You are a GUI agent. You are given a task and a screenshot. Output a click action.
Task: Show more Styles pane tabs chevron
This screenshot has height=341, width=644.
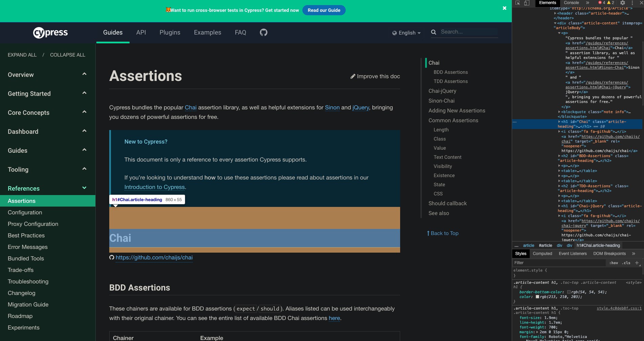[x=634, y=254]
